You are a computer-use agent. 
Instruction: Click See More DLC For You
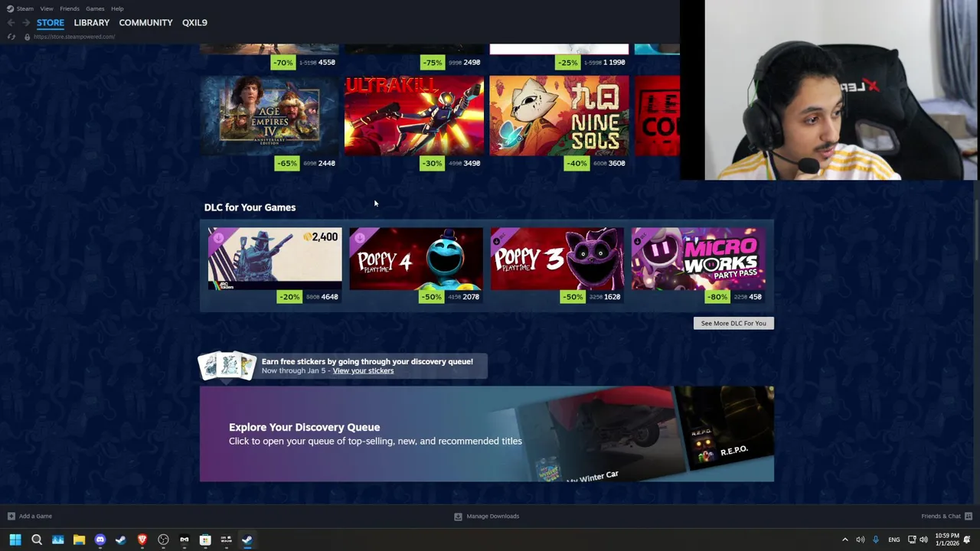click(x=733, y=323)
